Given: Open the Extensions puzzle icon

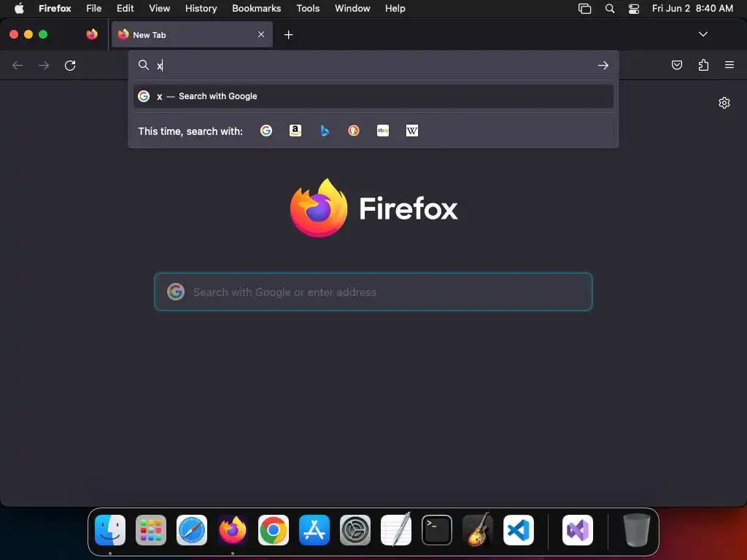Looking at the screenshot, I should tap(703, 65).
